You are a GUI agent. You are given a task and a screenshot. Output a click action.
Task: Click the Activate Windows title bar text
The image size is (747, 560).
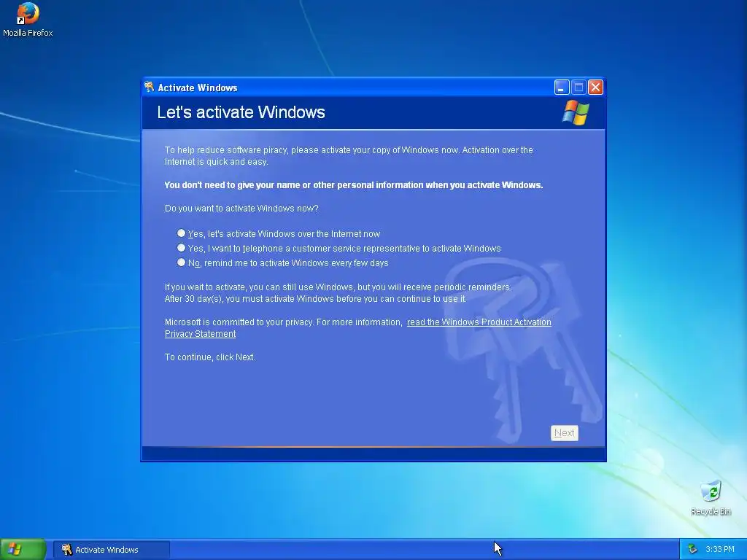pos(198,87)
